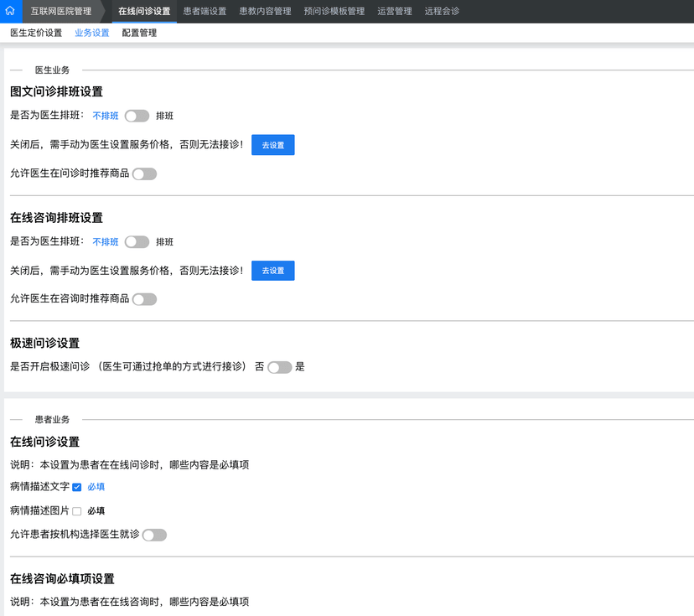This screenshot has width=694, height=616.
Task: Click the 是 label beside 极速问诊 switch
Action: 300,367
